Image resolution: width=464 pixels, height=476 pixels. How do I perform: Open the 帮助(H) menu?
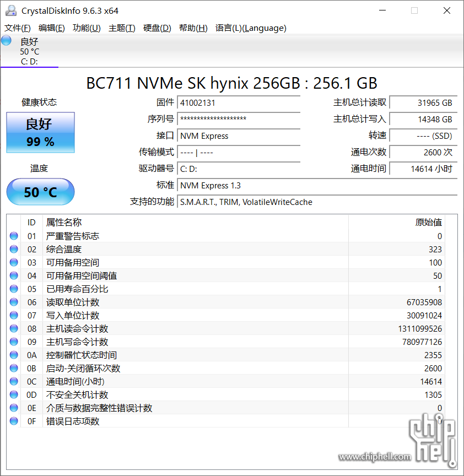[193, 28]
